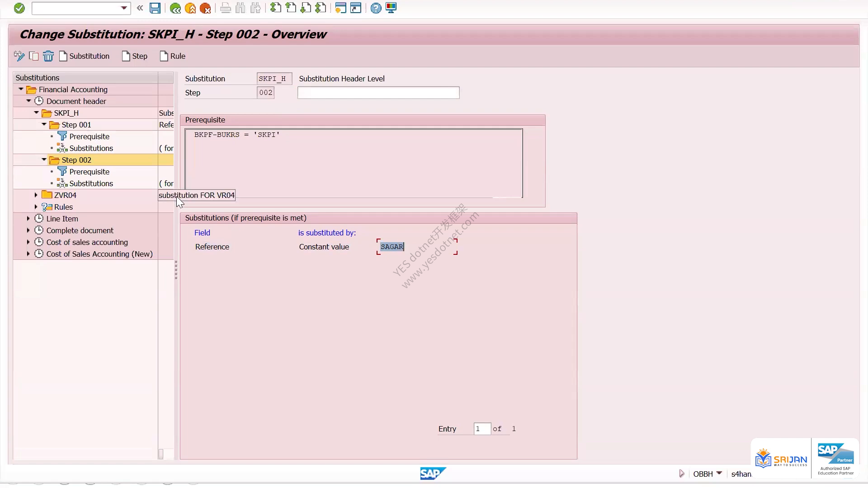Click the Save floppy disk icon
868x488 pixels.
(155, 8)
